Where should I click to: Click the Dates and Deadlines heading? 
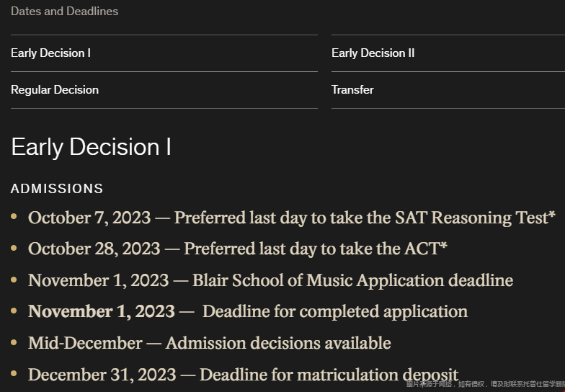coord(65,12)
